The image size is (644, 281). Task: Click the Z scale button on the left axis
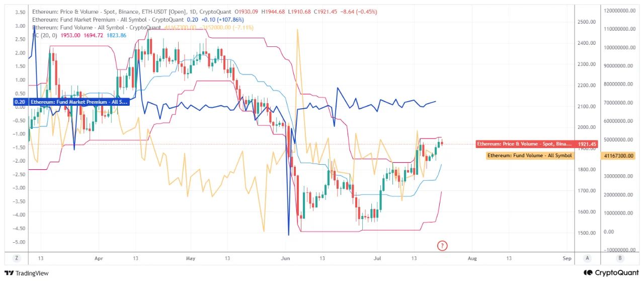pos(17,258)
